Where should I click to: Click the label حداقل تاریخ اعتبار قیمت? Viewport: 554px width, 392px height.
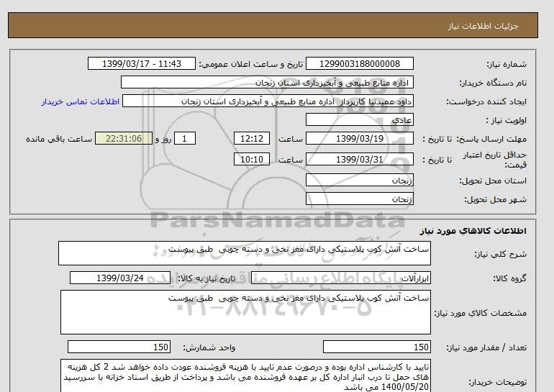click(x=495, y=160)
